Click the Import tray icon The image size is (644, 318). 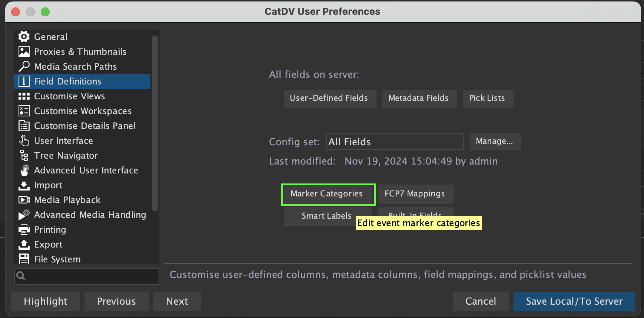point(24,185)
